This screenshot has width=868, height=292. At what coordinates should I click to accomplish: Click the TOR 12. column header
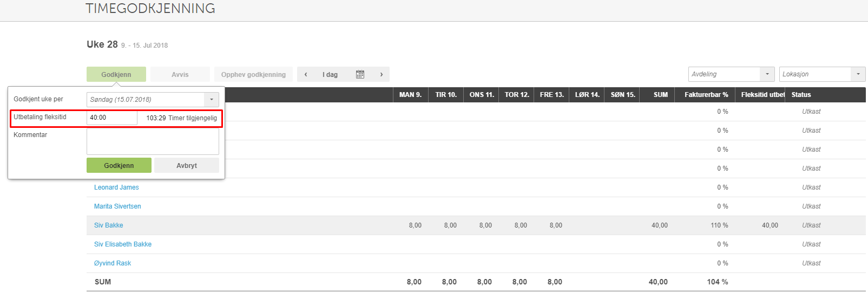point(517,95)
